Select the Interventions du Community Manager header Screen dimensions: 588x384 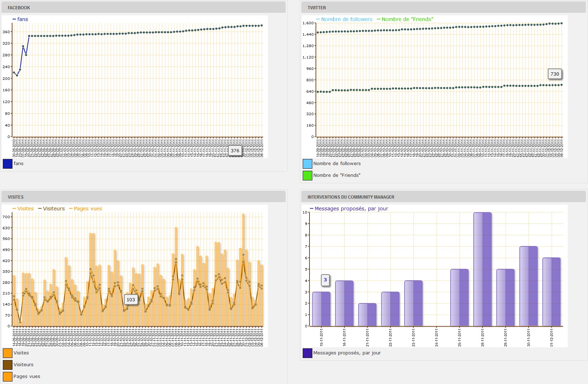443,197
